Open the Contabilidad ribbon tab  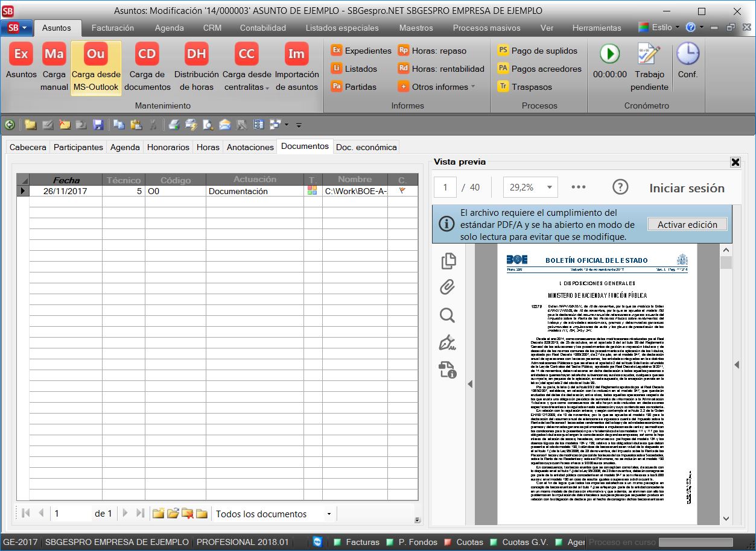262,28
